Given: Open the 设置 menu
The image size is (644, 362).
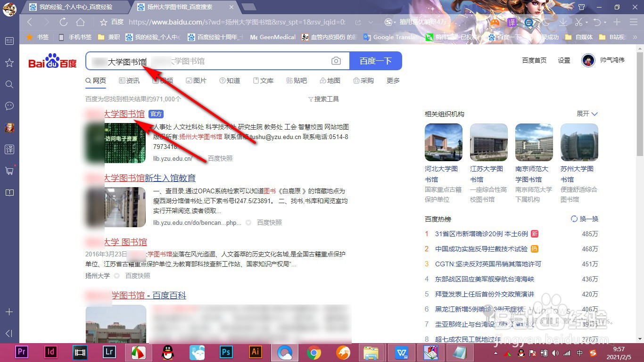Looking at the screenshot, I should pyautogui.click(x=564, y=60).
